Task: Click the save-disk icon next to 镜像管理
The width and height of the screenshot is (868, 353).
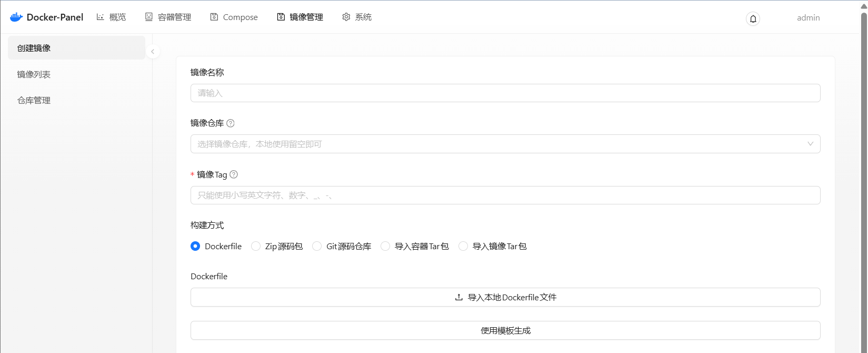Action: click(281, 17)
